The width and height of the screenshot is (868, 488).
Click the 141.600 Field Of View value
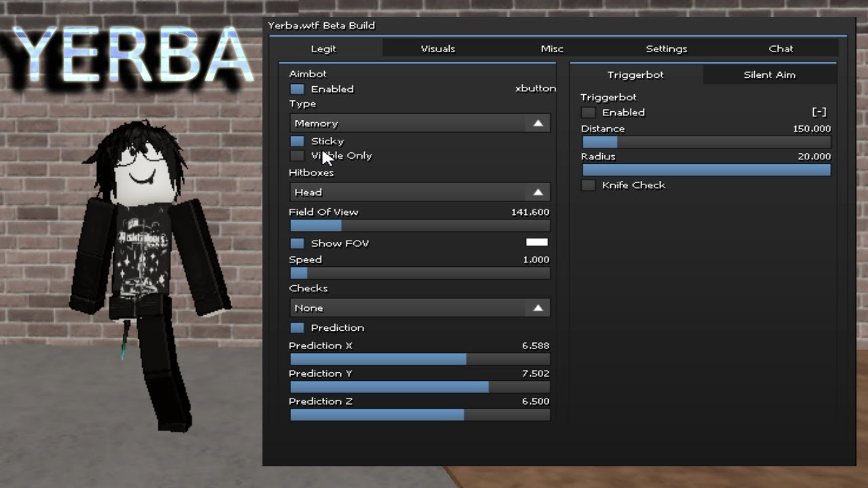(x=530, y=212)
